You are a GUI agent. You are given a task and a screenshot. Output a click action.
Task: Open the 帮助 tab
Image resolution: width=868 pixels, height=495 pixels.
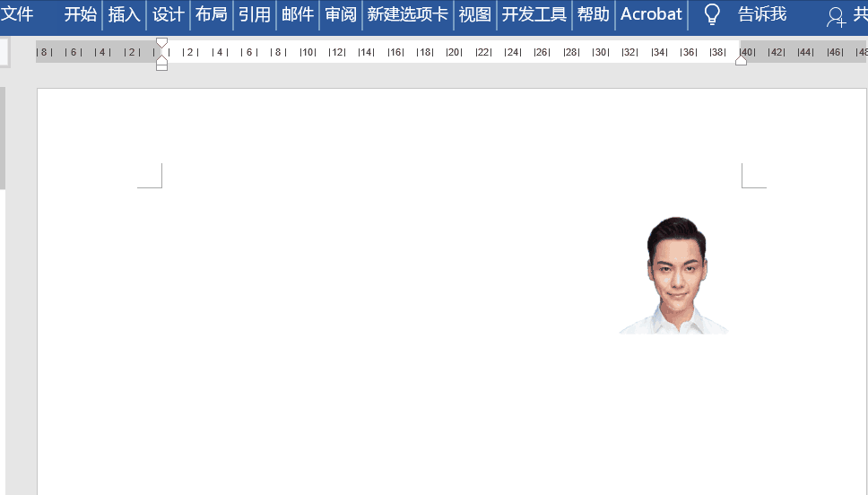(x=593, y=13)
